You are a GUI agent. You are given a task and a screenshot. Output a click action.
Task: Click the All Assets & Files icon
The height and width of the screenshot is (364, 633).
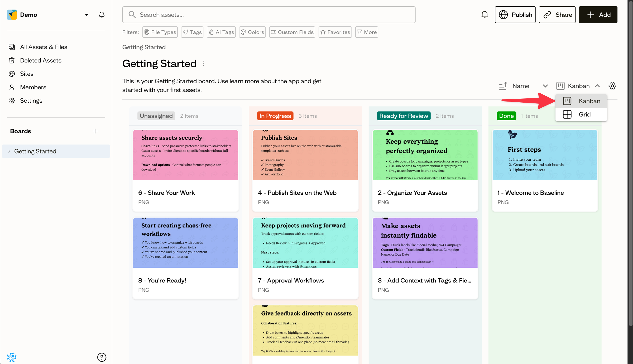click(x=12, y=47)
